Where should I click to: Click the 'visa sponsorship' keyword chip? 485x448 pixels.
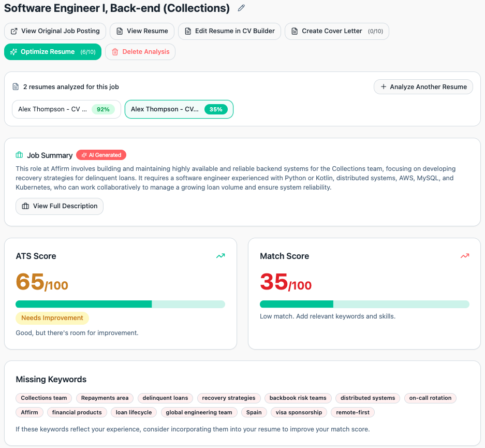[x=298, y=412]
